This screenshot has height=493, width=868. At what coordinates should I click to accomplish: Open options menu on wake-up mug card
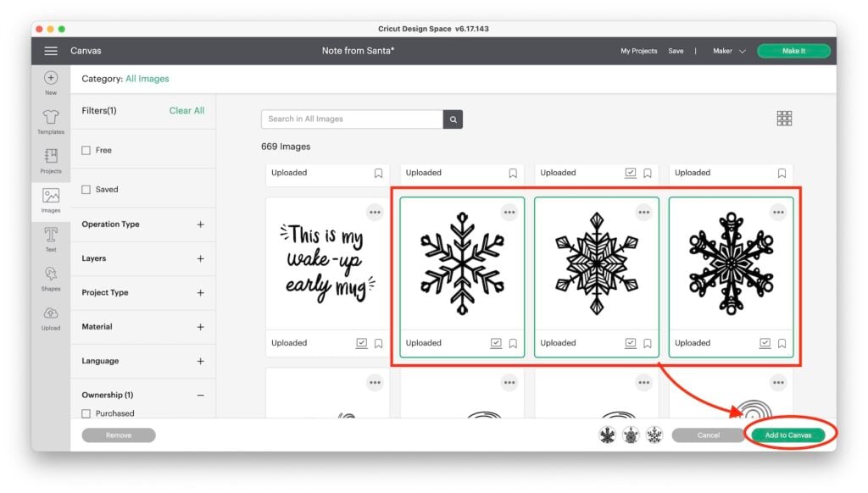point(375,213)
